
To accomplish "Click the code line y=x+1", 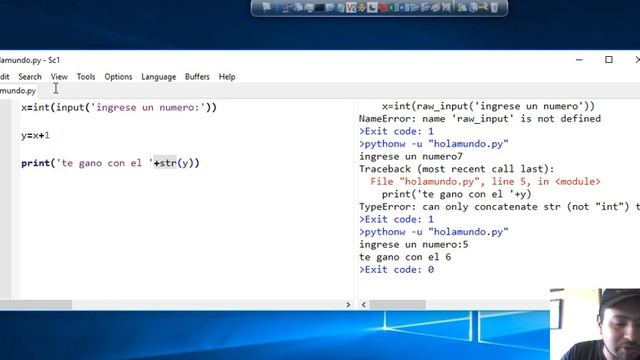I will [36, 136].
